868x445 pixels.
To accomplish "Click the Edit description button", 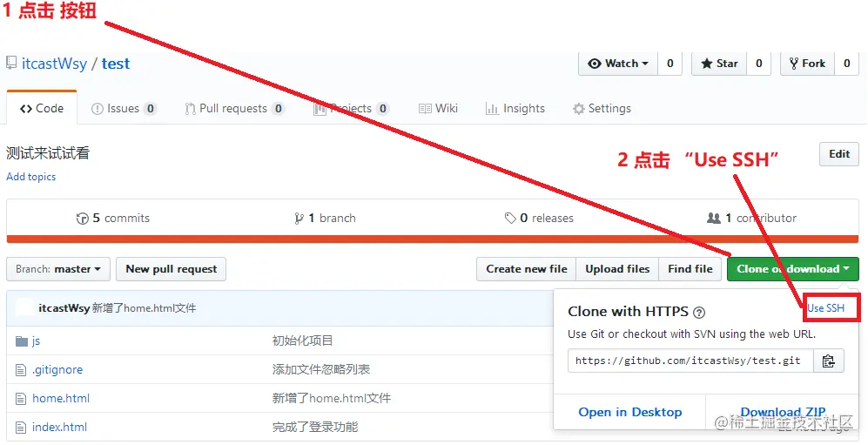I will [x=839, y=154].
